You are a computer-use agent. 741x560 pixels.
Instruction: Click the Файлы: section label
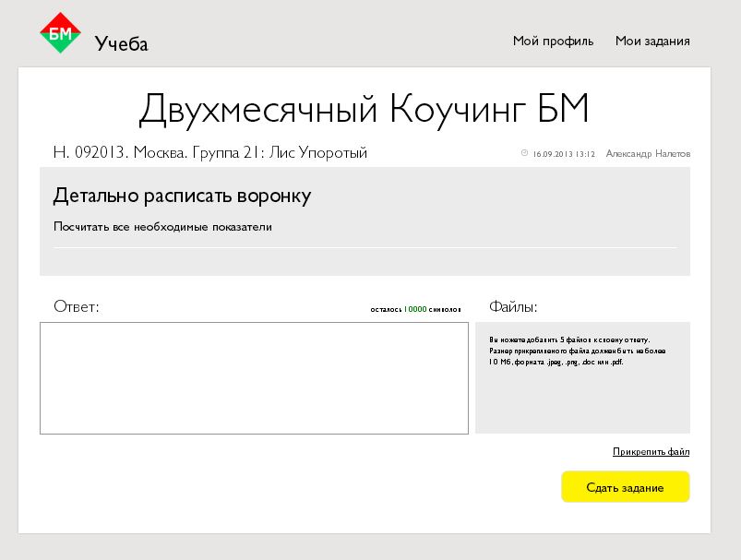(513, 307)
